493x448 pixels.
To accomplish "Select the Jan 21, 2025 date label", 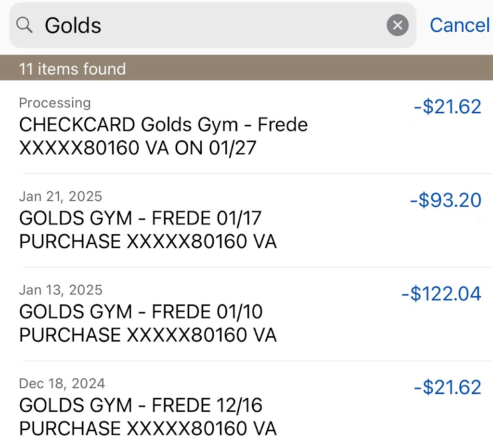I will (61, 196).
